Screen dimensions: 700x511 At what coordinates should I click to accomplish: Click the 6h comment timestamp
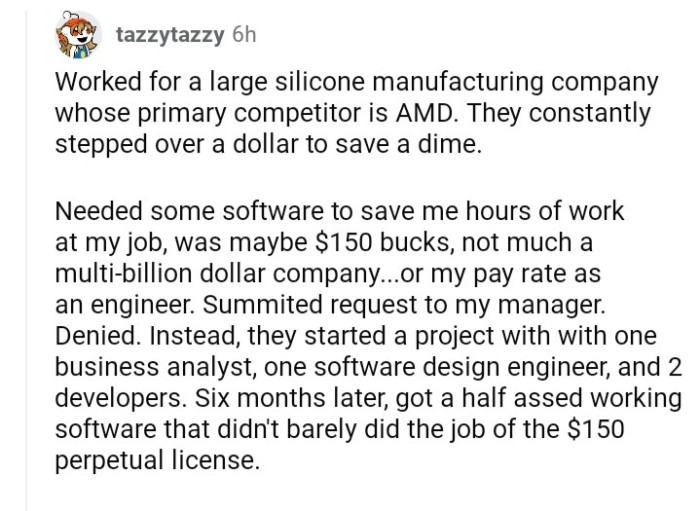(x=243, y=36)
